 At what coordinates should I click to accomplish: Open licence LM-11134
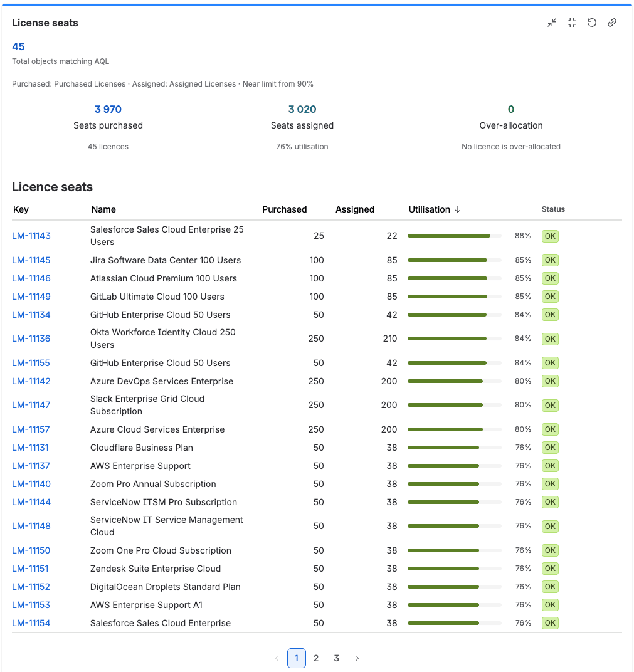31,315
